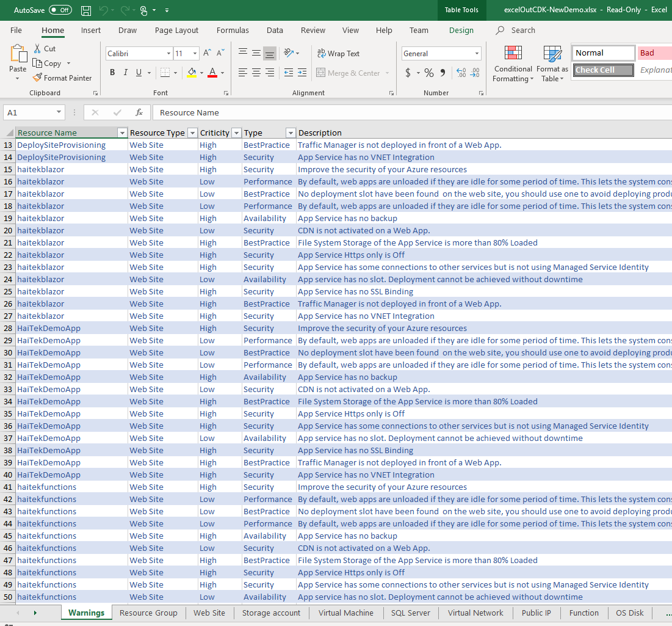This screenshot has height=626, width=672.
Task: Decrease font size with smaller A icon
Action: coord(221,53)
